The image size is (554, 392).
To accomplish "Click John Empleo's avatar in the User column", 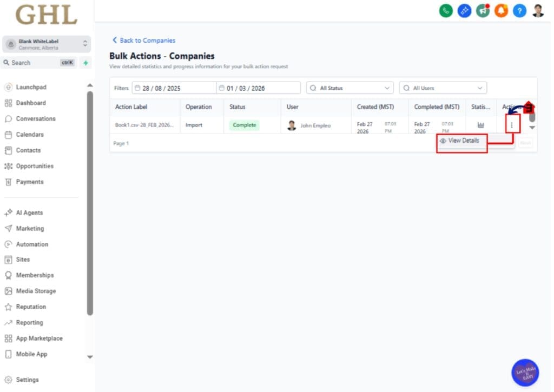I will tap(291, 125).
